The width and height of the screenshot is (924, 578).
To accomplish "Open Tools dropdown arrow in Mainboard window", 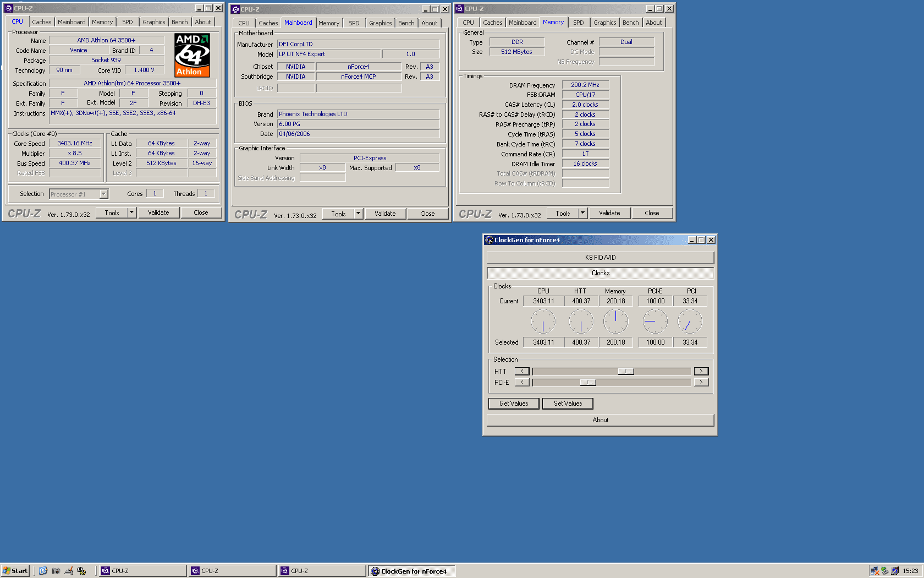I will coord(358,214).
